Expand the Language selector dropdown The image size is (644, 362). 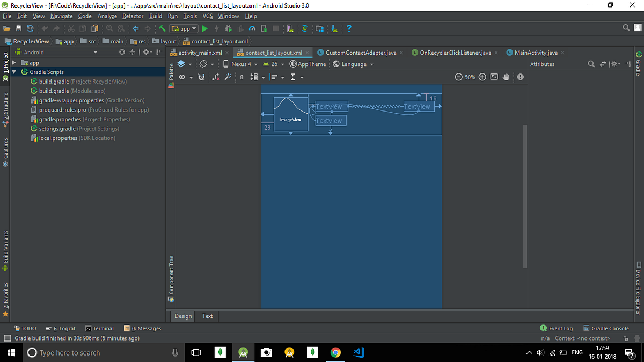pyautogui.click(x=353, y=64)
